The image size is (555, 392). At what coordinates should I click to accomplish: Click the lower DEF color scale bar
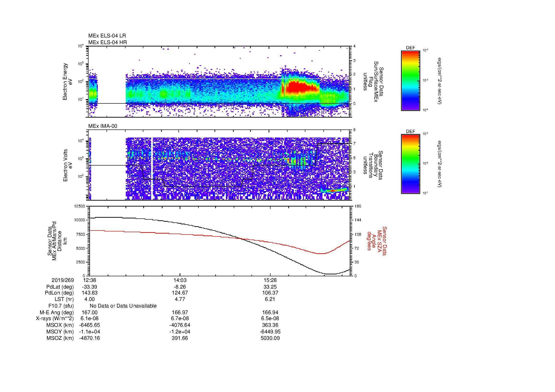tap(410, 164)
